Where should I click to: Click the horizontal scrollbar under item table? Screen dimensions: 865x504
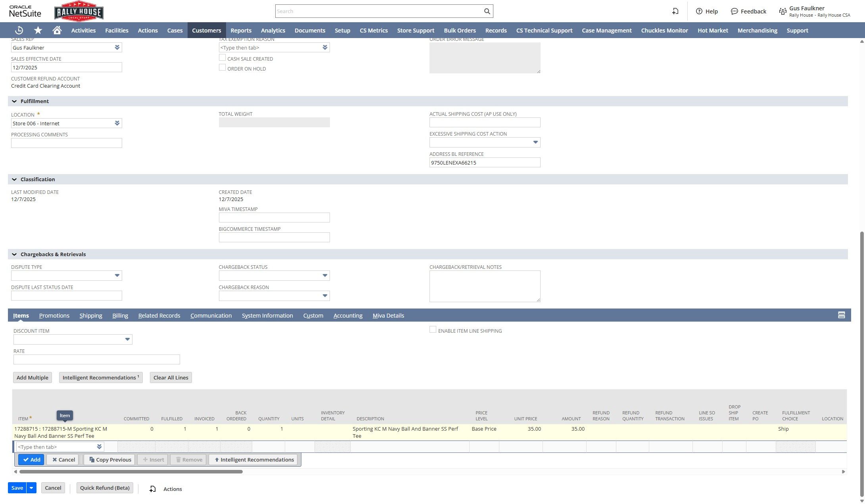(x=131, y=471)
